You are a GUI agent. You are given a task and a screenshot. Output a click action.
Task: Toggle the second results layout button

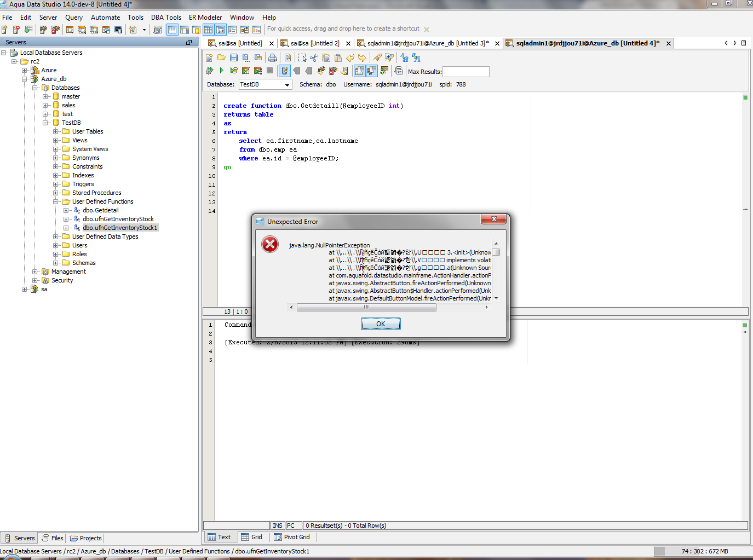pyautogui.click(x=372, y=71)
